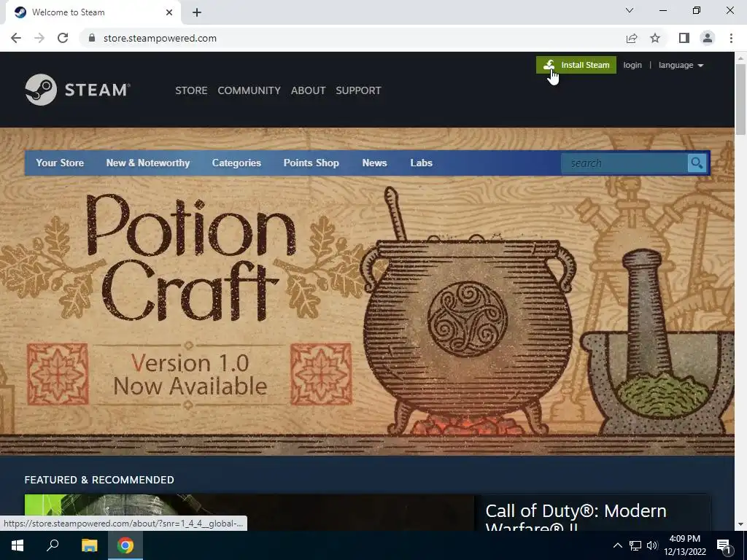
Task: Click the lock site info icon
Action: (x=92, y=38)
